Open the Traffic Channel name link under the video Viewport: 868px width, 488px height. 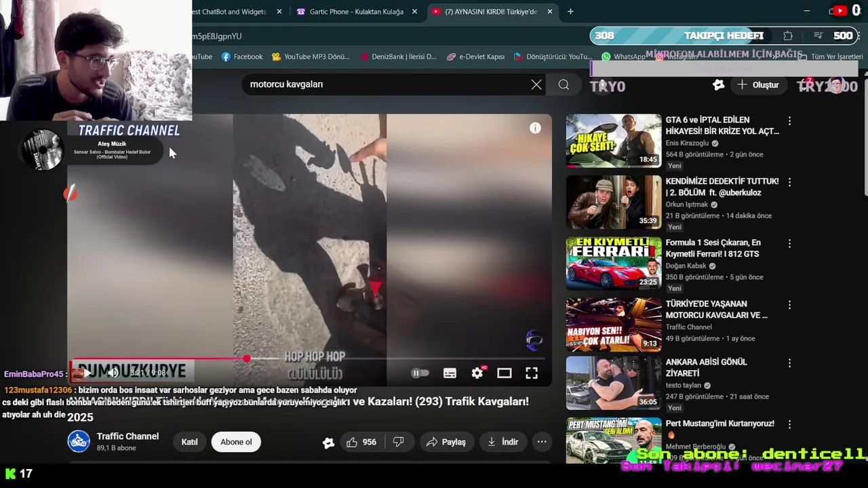pyautogui.click(x=127, y=436)
